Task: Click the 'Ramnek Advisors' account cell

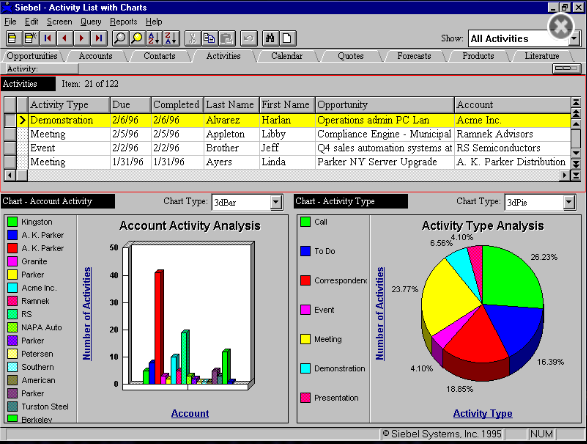Action: (x=512, y=134)
